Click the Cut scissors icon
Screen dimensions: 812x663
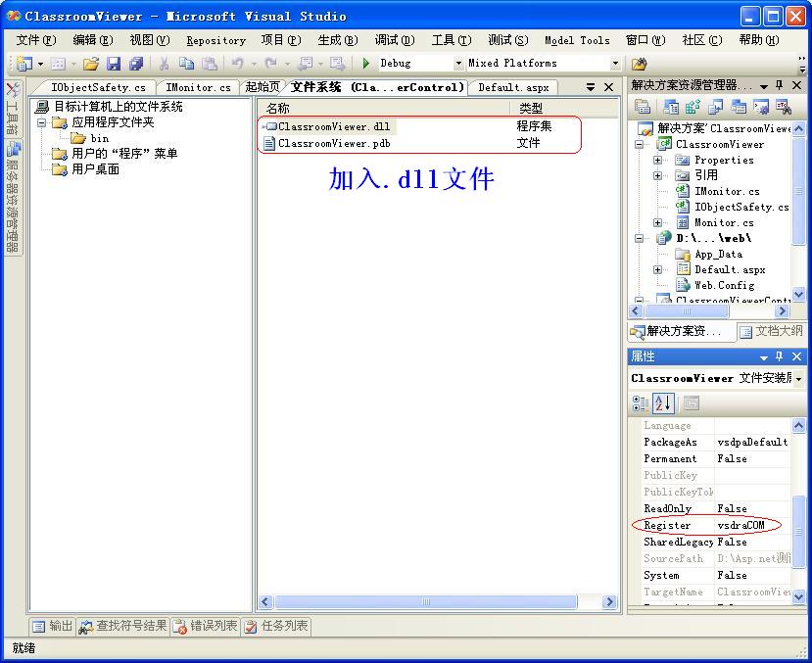click(165, 64)
